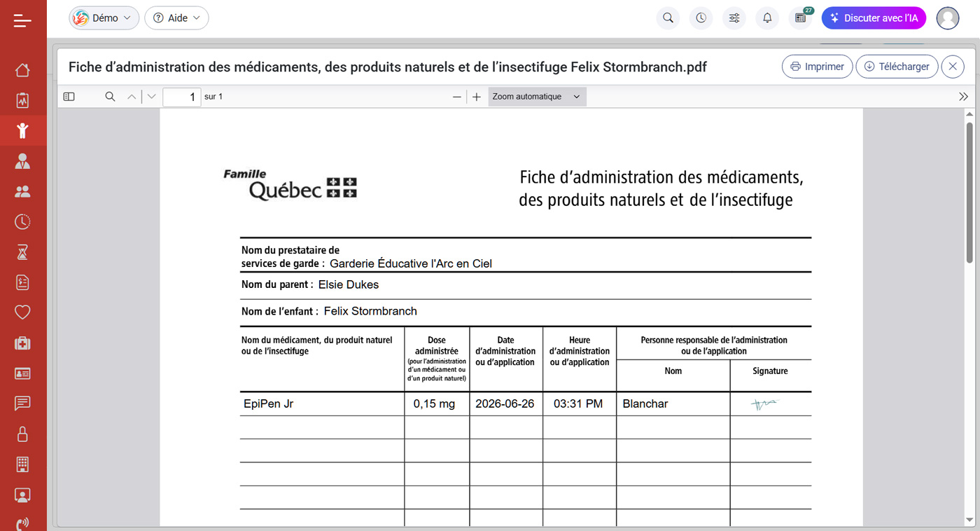Open the chat message sidebar icon
980x531 pixels.
click(x=22, y=403)
